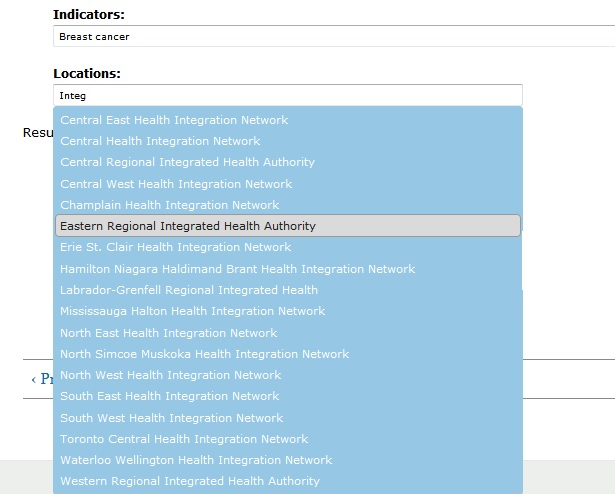The image size is (615, 494).
Task: Click the Locations text input field
Action: (x=287, y=96)
